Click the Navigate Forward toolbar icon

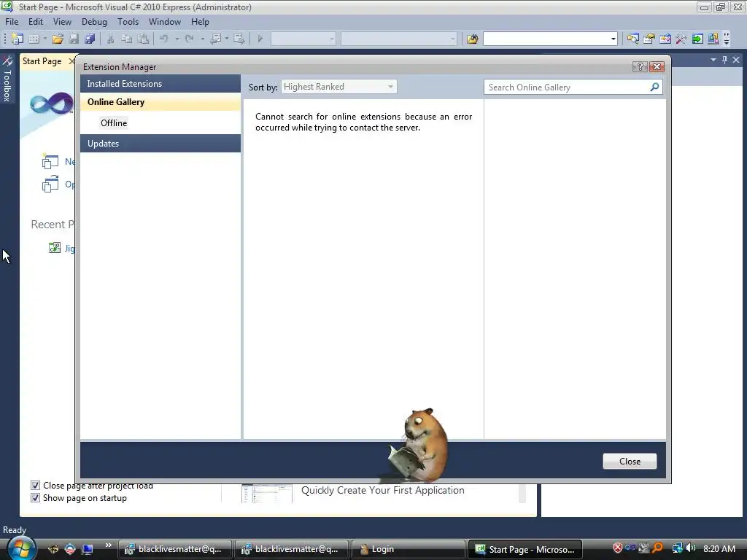pos(239,39)
